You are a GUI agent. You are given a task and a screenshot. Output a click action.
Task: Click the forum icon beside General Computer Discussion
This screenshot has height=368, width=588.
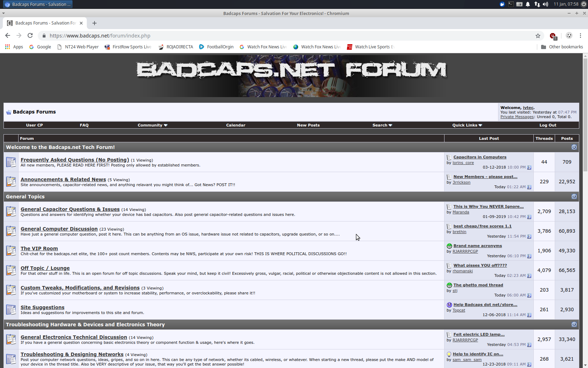pyautogui.click(x=11, y=231)
